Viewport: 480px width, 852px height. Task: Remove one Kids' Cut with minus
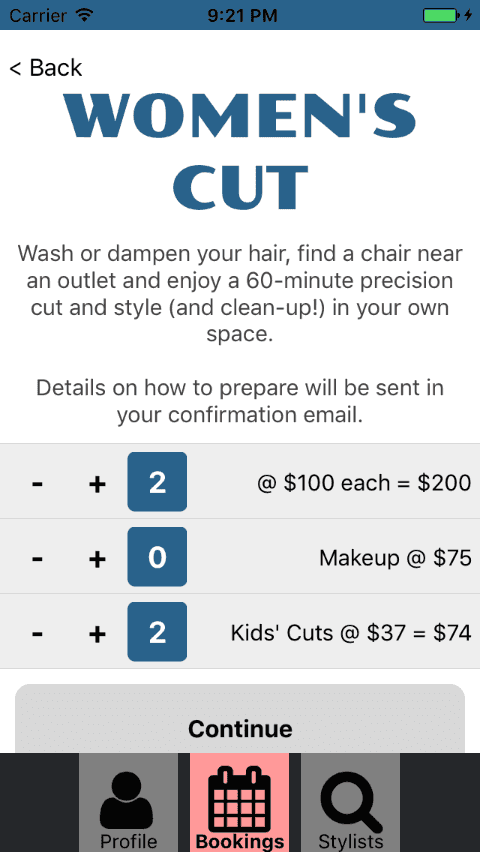(x=37, y=632)
